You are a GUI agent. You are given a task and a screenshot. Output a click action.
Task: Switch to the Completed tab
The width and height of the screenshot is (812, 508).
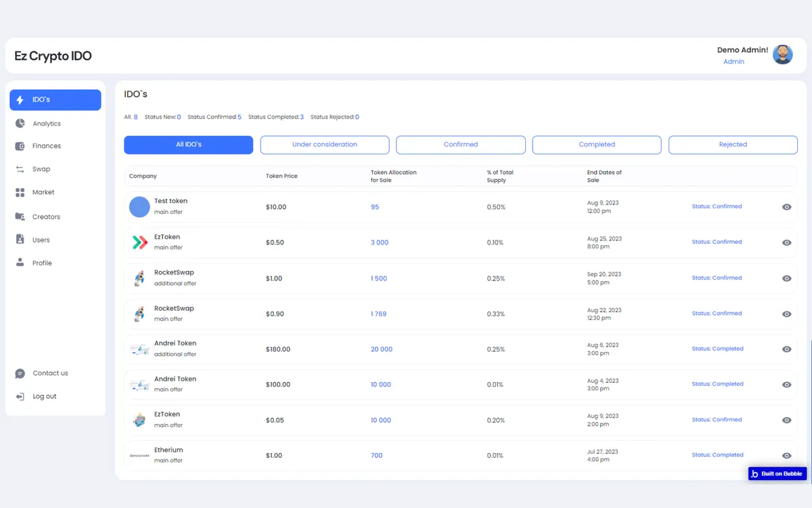click(x=597, y=144)
